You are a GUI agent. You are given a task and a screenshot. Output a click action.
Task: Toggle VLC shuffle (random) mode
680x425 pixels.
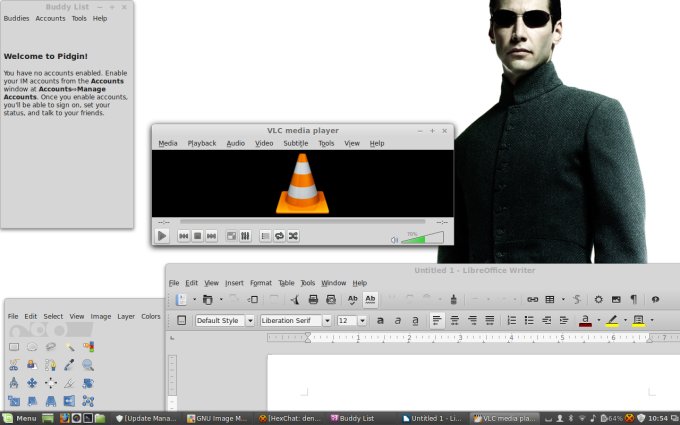(x=294, y=236)
